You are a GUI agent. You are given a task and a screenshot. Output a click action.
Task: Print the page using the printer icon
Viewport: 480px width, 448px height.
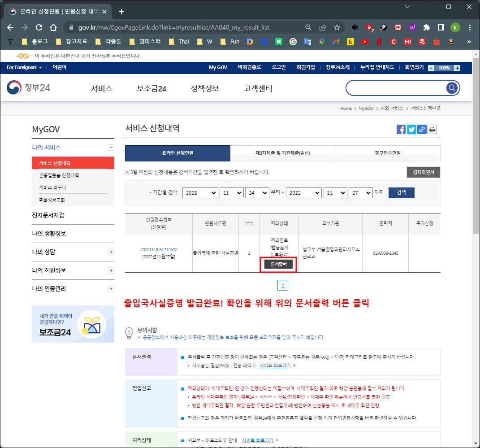432,129
